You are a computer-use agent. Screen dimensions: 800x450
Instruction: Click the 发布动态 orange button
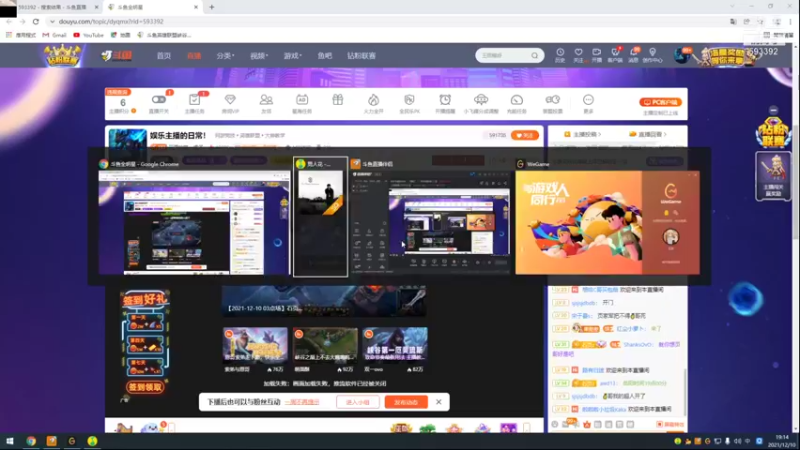point(406,402)
